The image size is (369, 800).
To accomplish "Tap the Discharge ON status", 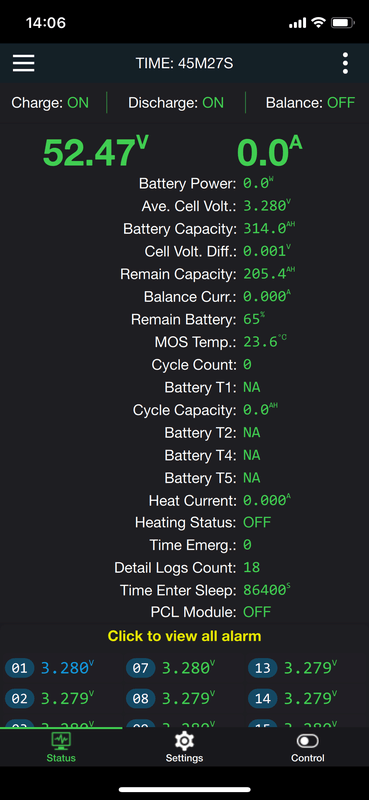I will (176, 103).
